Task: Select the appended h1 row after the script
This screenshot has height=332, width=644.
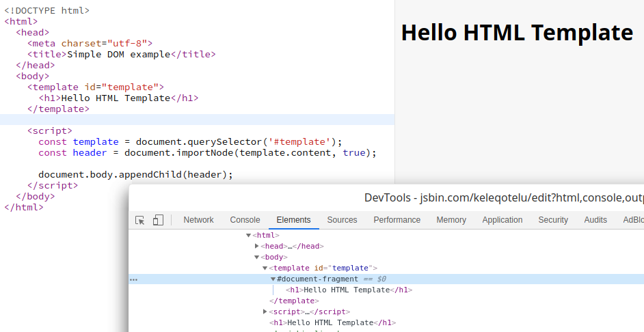Action: pos(333,323)
